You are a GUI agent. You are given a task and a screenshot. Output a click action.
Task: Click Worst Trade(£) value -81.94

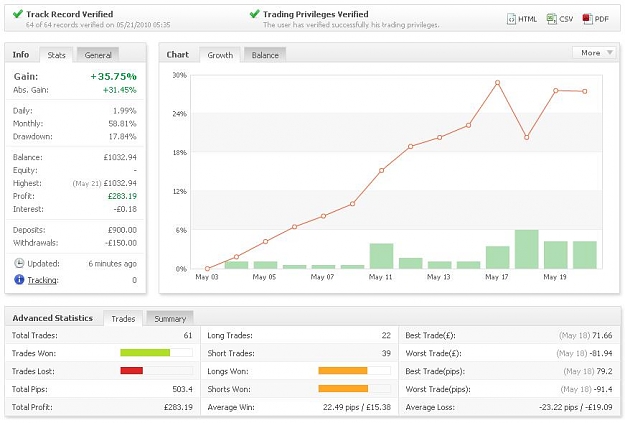tap(600, 353)
